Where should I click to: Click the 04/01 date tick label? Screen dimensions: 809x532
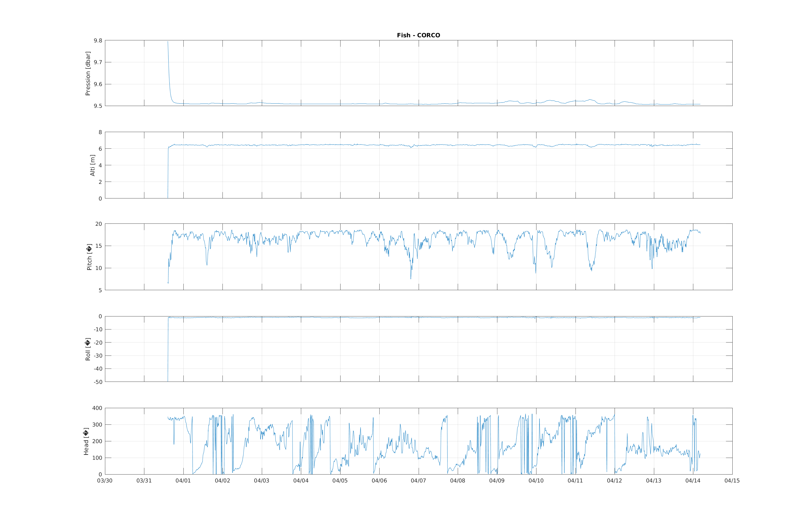[183, 481]
